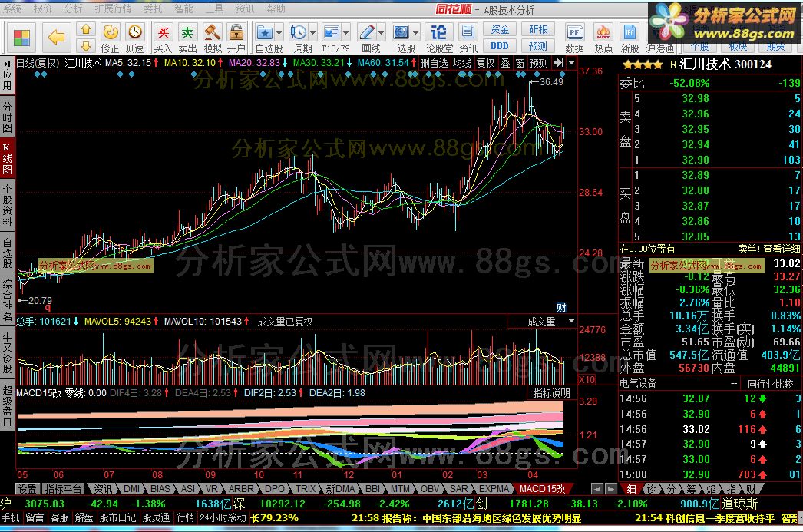
Task: Click the 指标说明 indicator description button
Action: coord(551,393)
